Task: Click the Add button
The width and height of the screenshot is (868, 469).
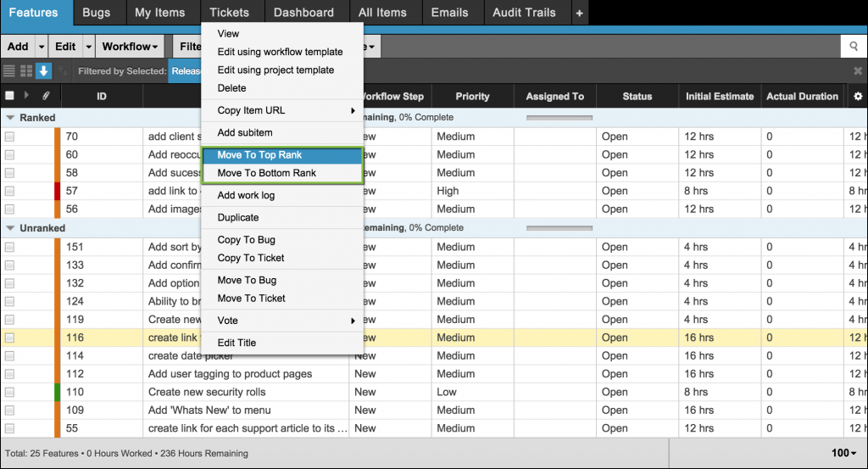Action: [19, 47]
